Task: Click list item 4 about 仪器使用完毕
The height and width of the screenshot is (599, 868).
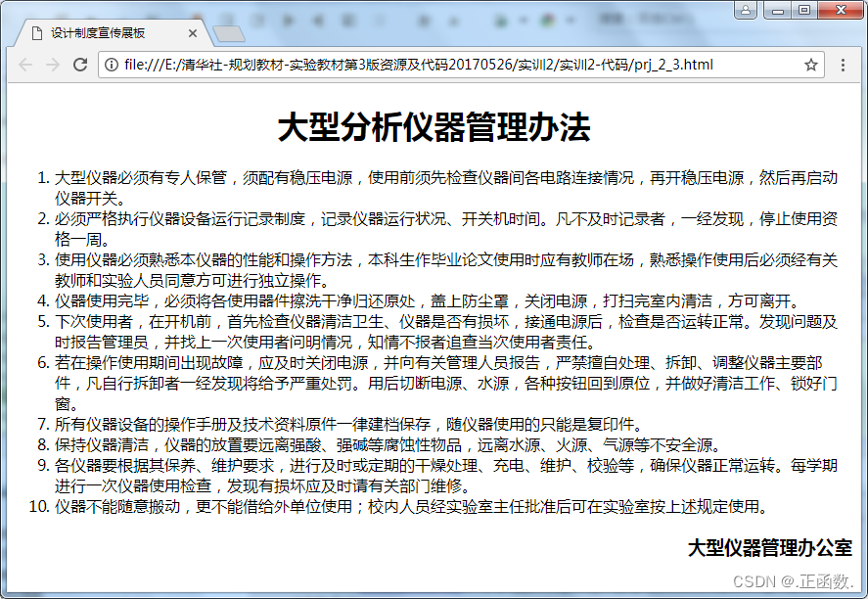Action: (x=429, y=300)
